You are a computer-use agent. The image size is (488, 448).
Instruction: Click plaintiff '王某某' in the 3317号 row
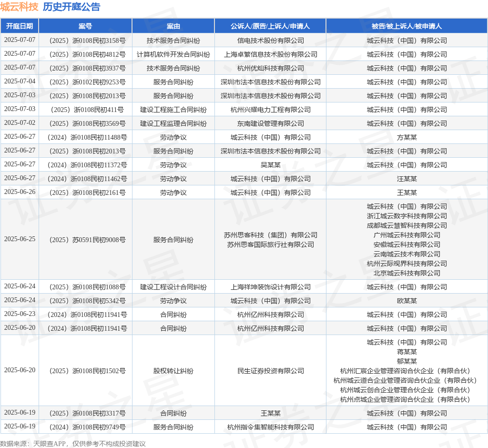(271, 413)
